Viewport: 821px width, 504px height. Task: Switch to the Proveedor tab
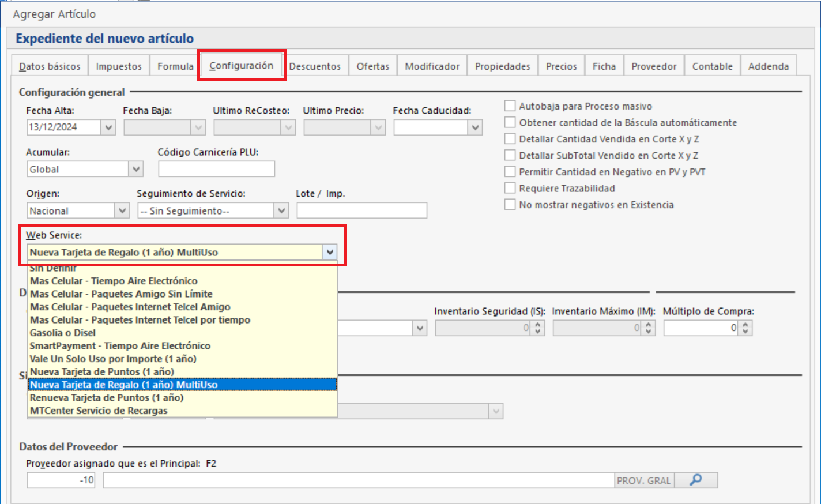[654, 66]
